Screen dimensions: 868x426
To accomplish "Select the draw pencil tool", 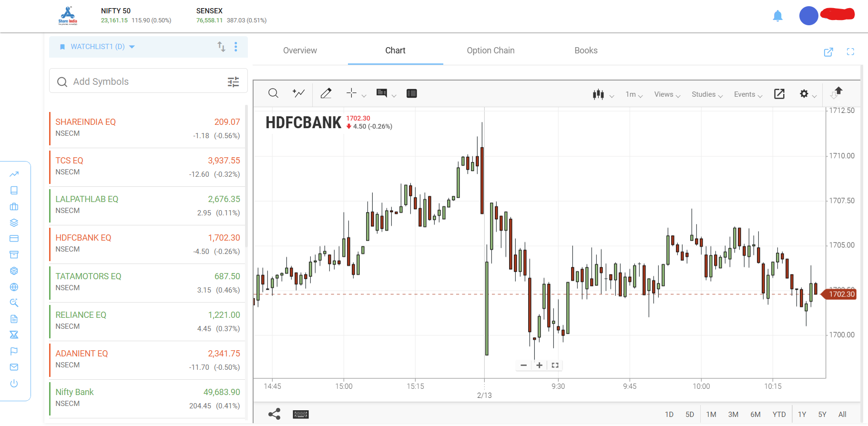I will point(326,93).
